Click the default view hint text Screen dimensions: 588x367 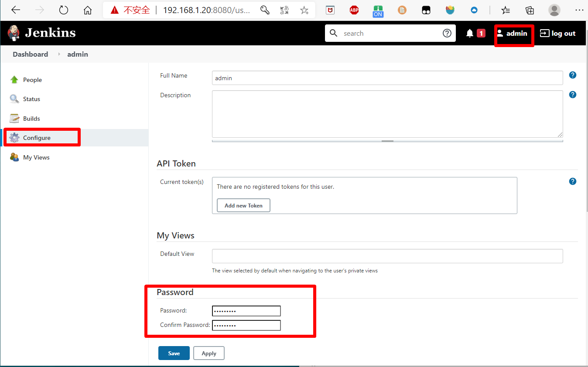tap(295, 271)
